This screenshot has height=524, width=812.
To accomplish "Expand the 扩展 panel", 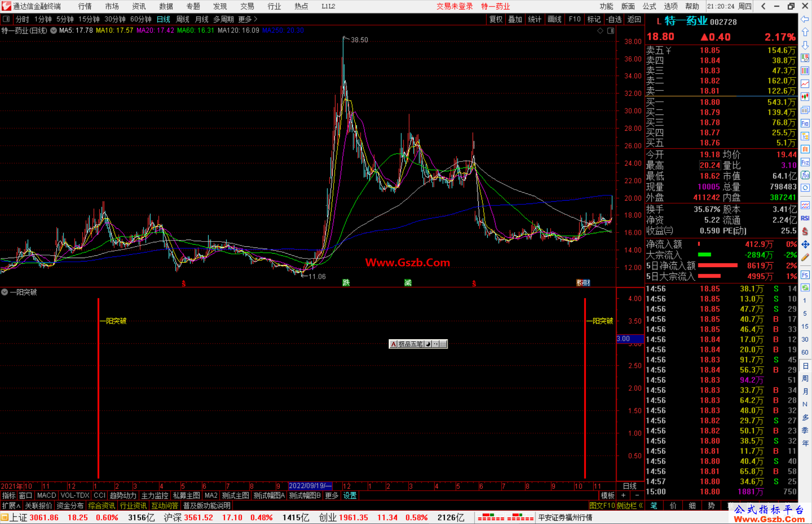I will click(x=11, y=506).
